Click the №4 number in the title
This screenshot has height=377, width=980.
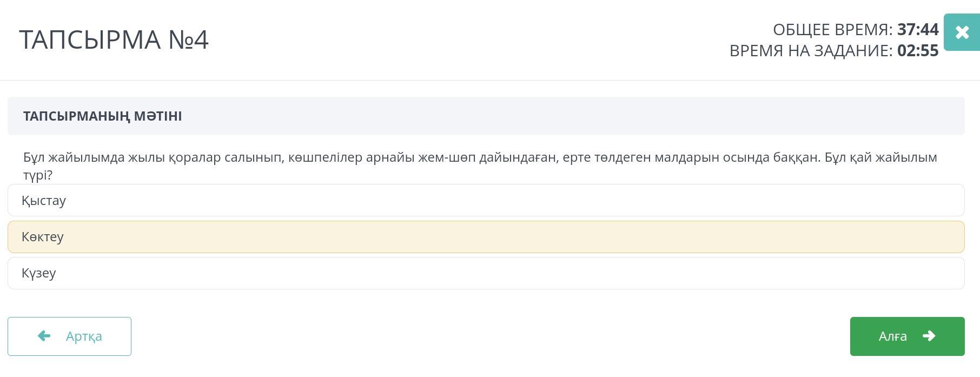[188, 39]
